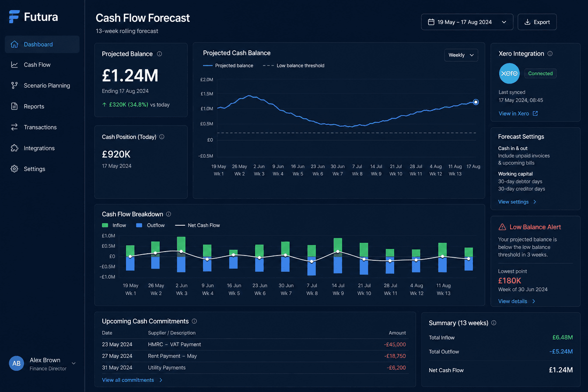This screenshot has height=392, width=588.
Task: Click external link icon beside View in Xero
Action: 535,113
